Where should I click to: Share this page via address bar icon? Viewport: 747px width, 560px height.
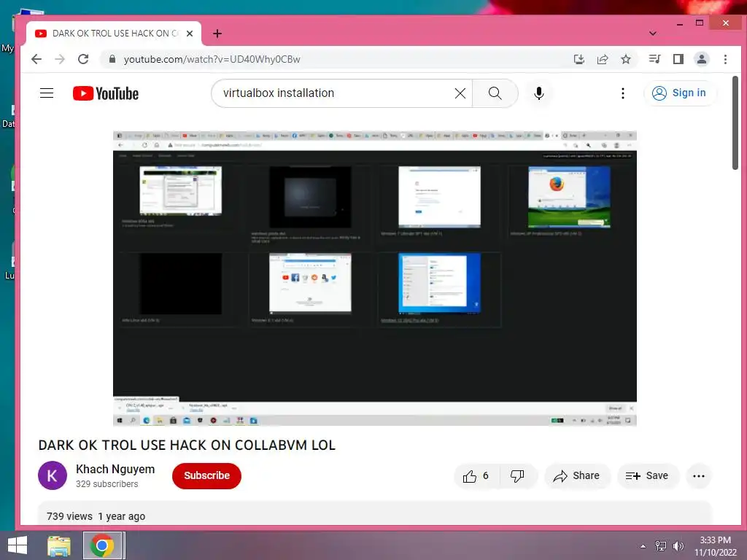point(603,59)
